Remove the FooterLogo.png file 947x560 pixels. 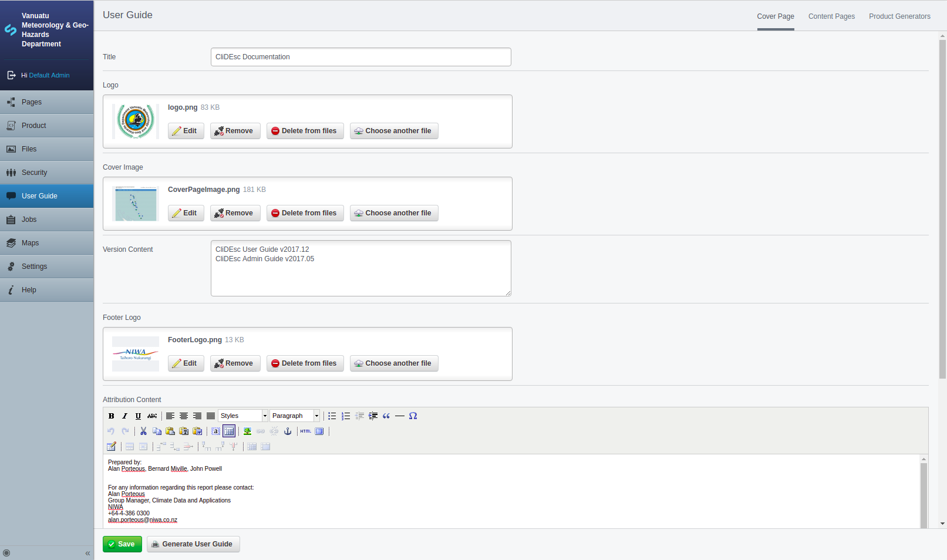pyautogui.click(x=235, y=363)
